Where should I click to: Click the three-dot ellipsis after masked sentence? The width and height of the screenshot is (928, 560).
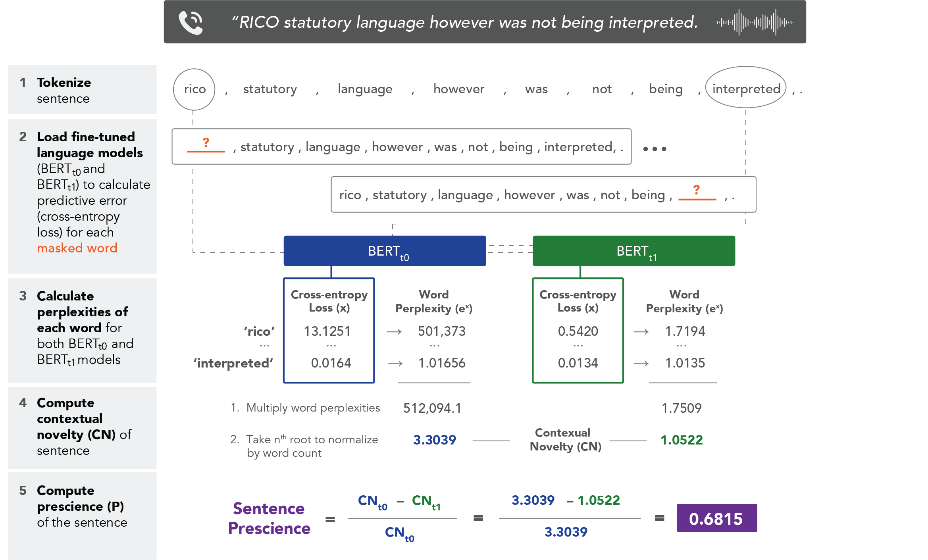pyautogui.click(x=655, y=149)
